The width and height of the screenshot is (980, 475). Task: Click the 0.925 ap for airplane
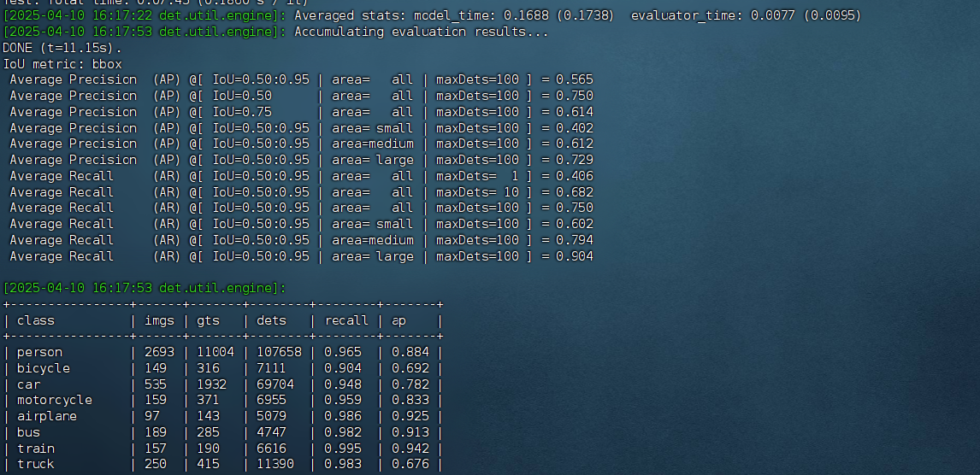(410, 416)
